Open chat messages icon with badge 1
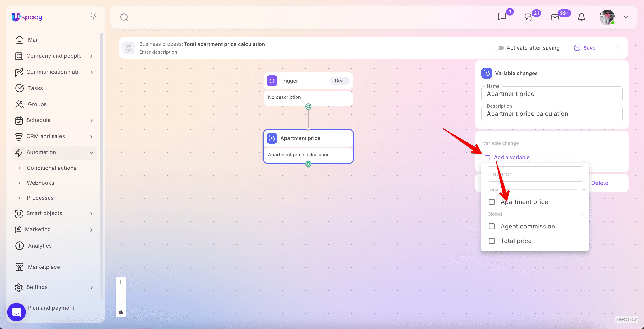The width and height of the screenshot is (644, 329). [x=502, y=17]
